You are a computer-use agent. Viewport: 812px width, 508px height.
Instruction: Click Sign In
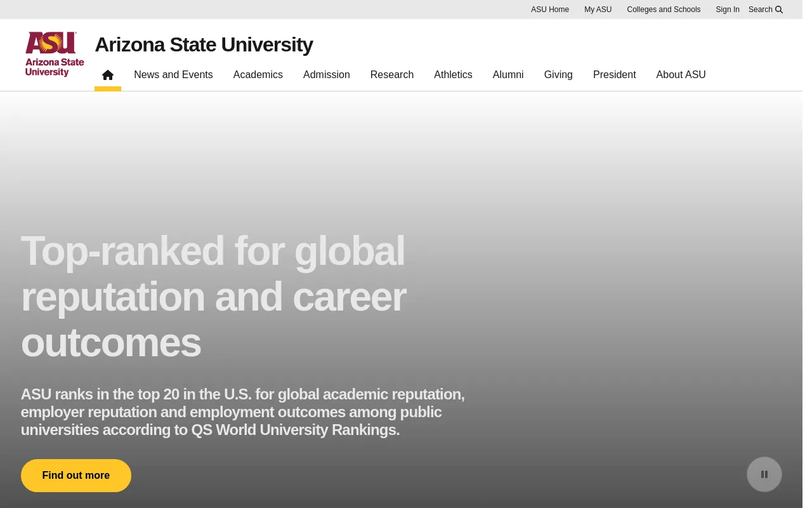(728, 10)
